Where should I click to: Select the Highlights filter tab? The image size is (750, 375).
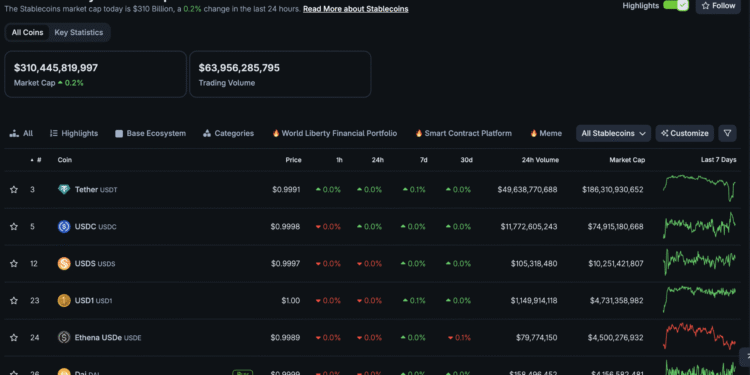[74, 133]
